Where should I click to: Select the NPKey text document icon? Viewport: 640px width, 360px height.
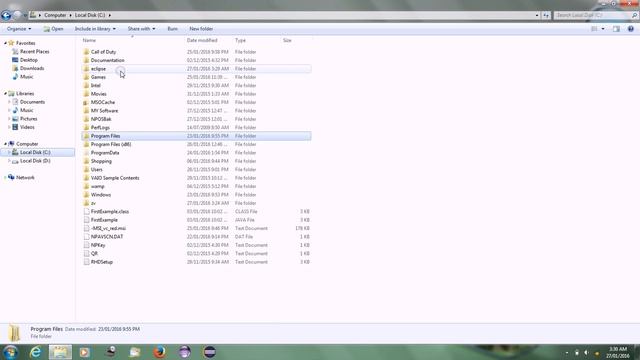click(86, 245)
